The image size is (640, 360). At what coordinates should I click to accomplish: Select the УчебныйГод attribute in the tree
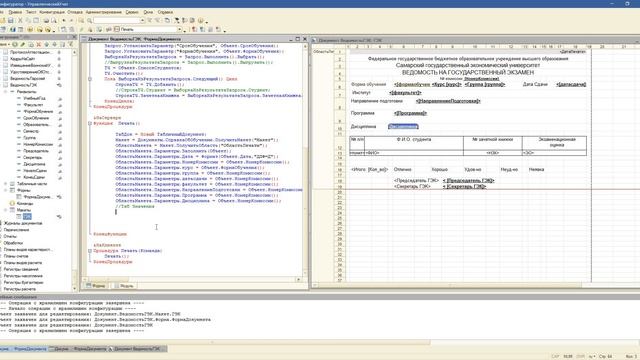[34, 98]
